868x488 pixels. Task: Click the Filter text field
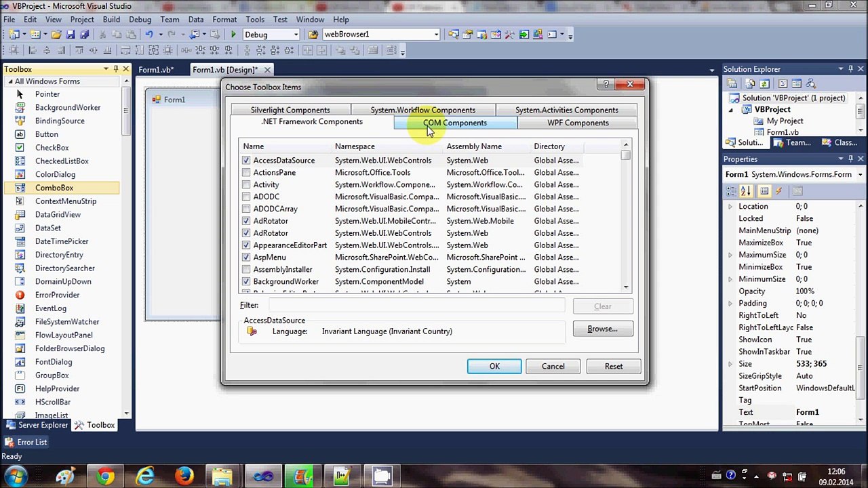[416, 306]
